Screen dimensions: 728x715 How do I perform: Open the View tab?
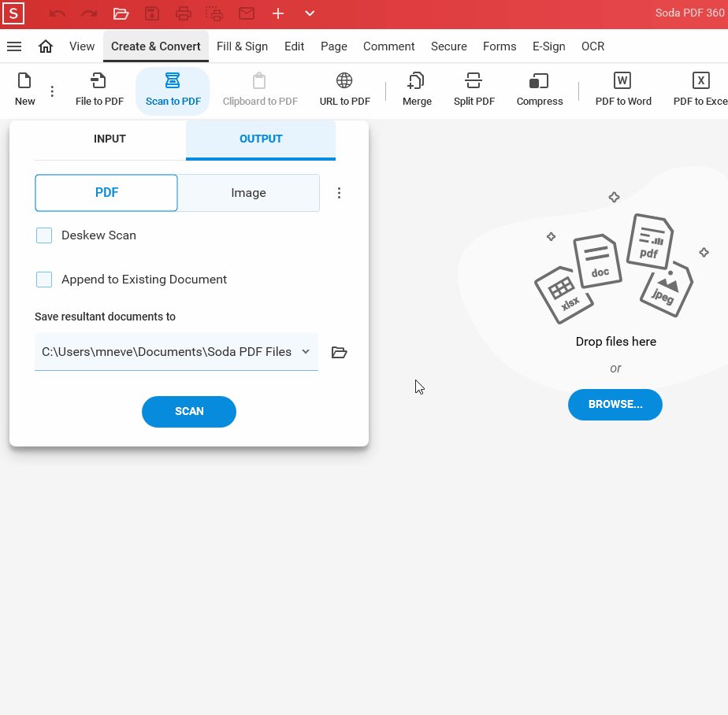82,46
